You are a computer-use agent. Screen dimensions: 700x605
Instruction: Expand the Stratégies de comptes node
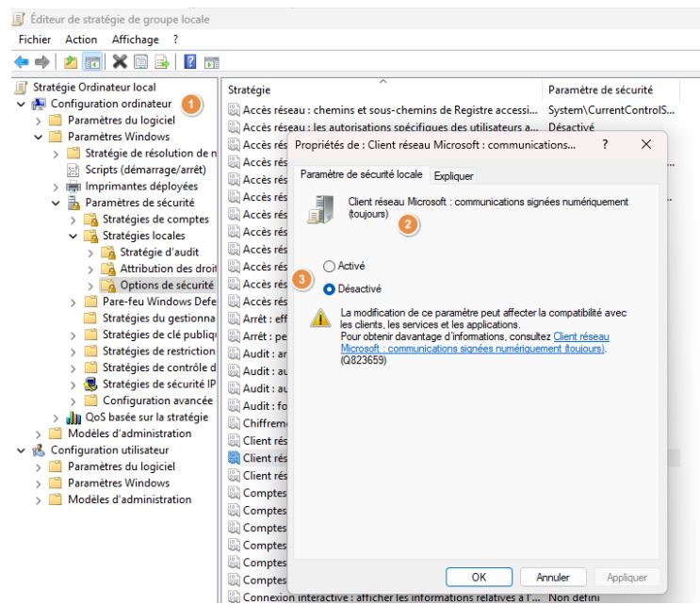(73, 220)
